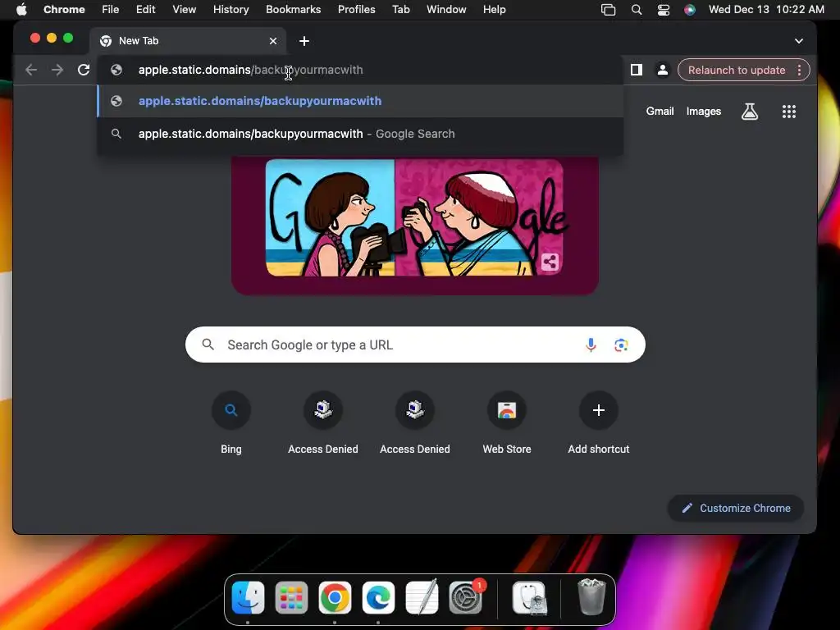Click the Google Doodle image
Viewport: 840px width, 630px height.
[414, 225]
